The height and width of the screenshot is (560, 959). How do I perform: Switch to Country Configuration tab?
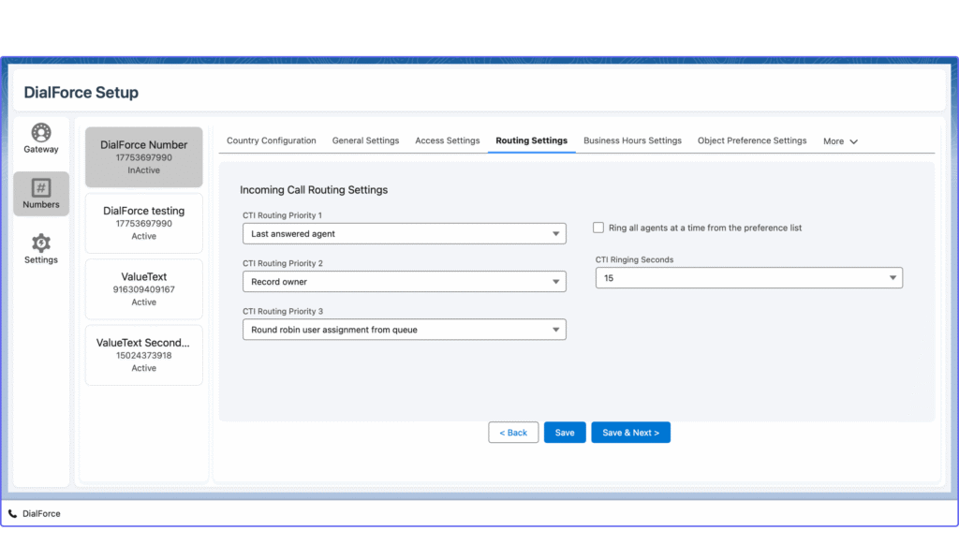272,140
